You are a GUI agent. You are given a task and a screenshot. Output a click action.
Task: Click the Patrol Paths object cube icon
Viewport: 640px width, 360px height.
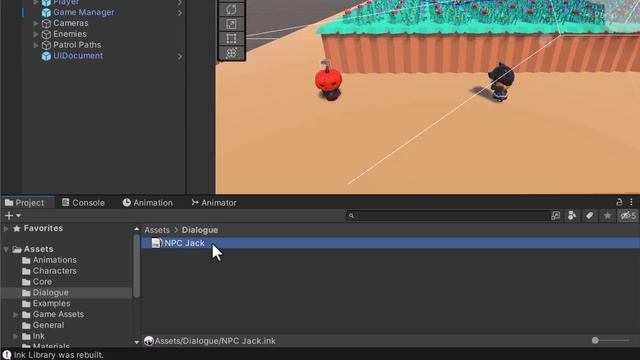tap(46, 45)
